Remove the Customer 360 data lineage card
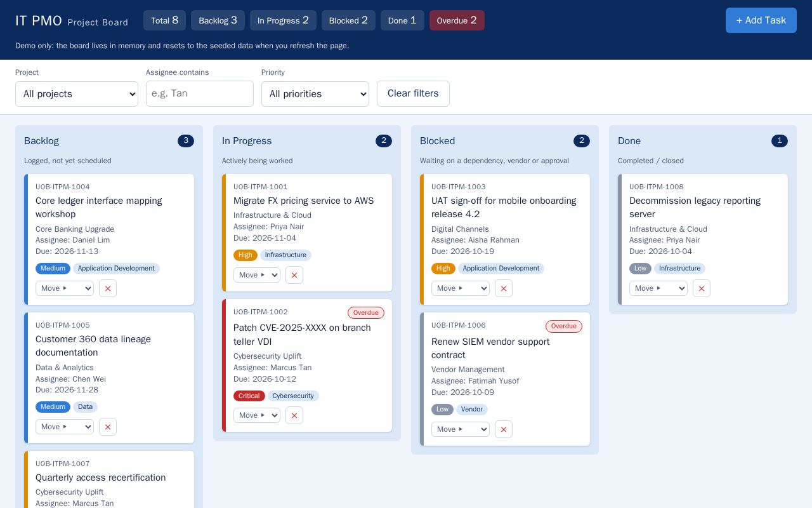The width and height of the screenshot is (812, 508). [x=108, y=427]
